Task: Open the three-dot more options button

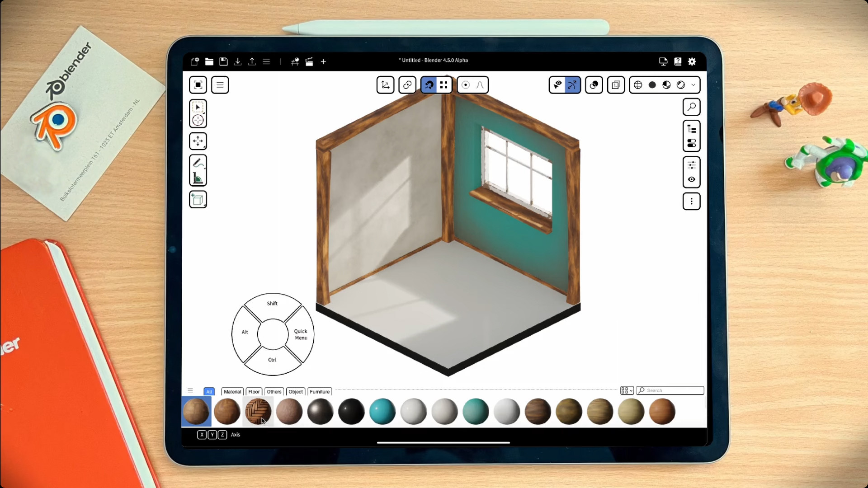Action: (x=692, y=202)
